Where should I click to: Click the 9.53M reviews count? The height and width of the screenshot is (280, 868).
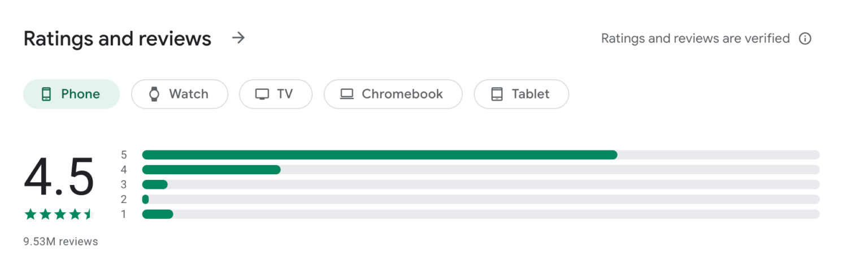point(60,242)
